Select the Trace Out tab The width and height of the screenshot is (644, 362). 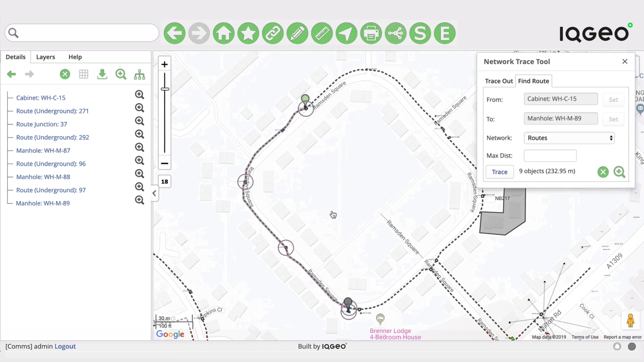(499, 81)
